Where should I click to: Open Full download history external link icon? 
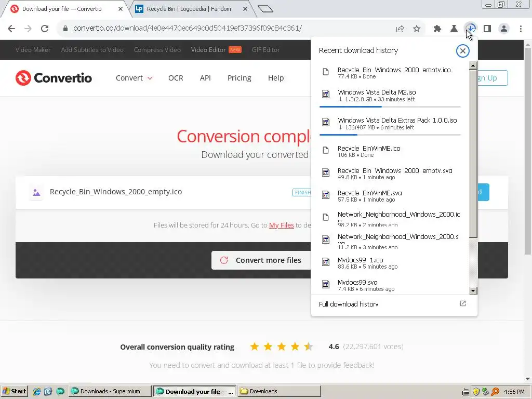(463, 303)
